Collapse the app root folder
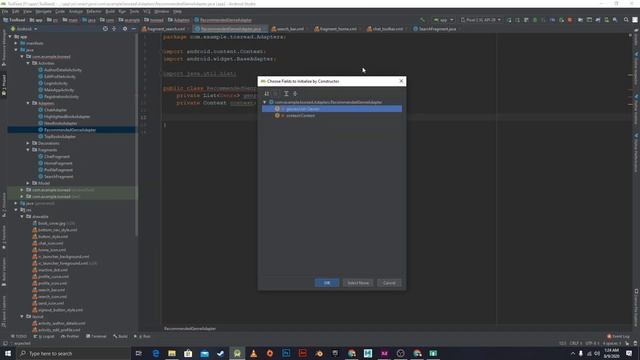This screenshot has height=360, width=640. [x=10, y=36]
